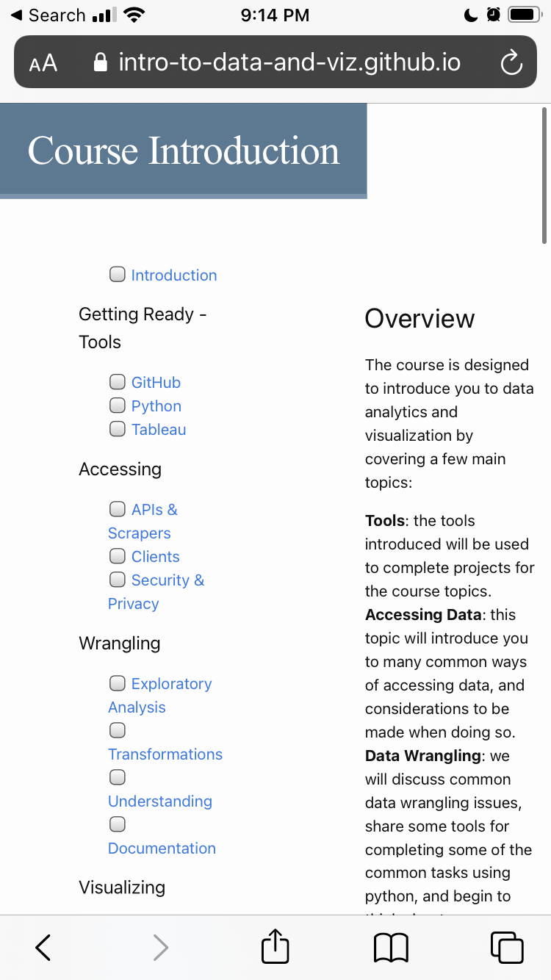Open the Security & Privacy link
The image size is (551, 980).
coord(156,591)
